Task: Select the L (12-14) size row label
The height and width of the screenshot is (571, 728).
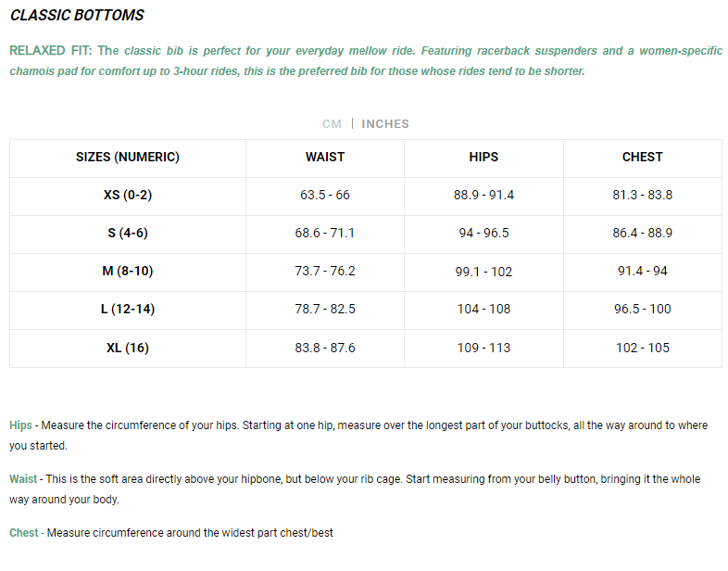Action: [128, 310]
